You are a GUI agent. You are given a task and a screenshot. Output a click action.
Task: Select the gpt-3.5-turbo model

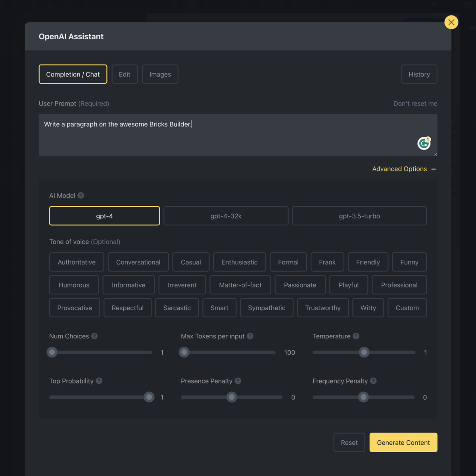pyautogui.click(x=359, y=216)
